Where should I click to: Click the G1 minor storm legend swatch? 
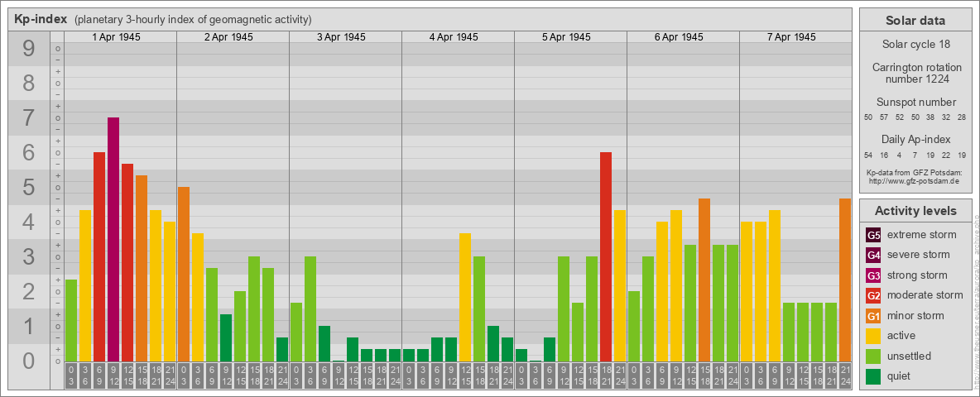click(x=873, y=316)
